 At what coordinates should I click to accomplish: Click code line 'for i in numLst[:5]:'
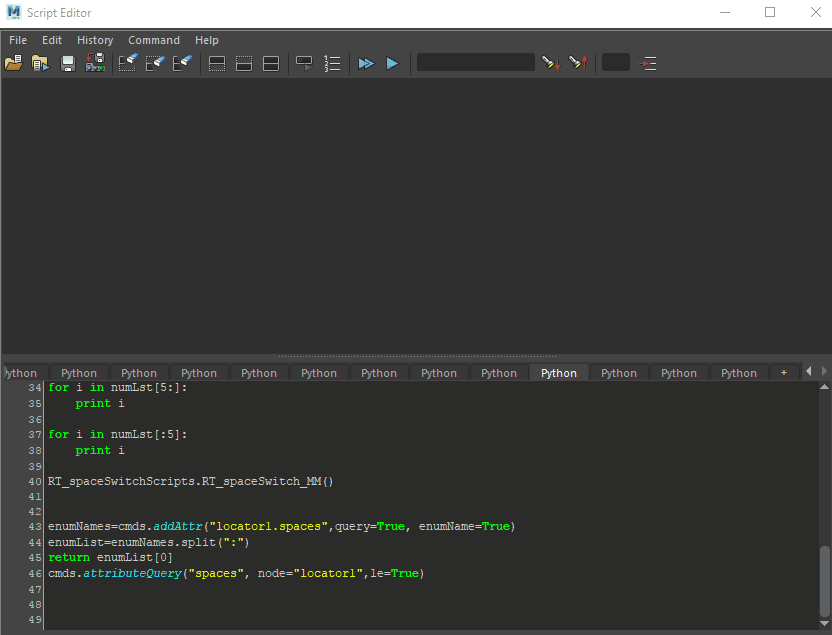pos(117,434)
